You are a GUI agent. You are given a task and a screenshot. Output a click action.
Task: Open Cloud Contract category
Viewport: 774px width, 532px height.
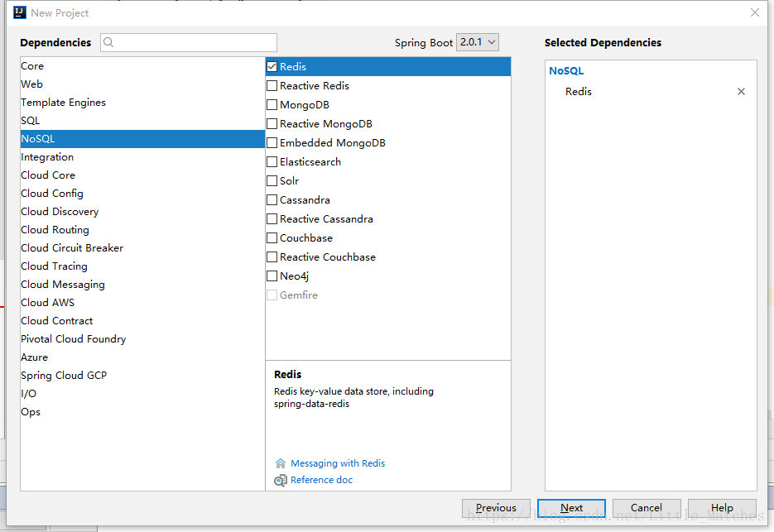[x=142, y=321]
